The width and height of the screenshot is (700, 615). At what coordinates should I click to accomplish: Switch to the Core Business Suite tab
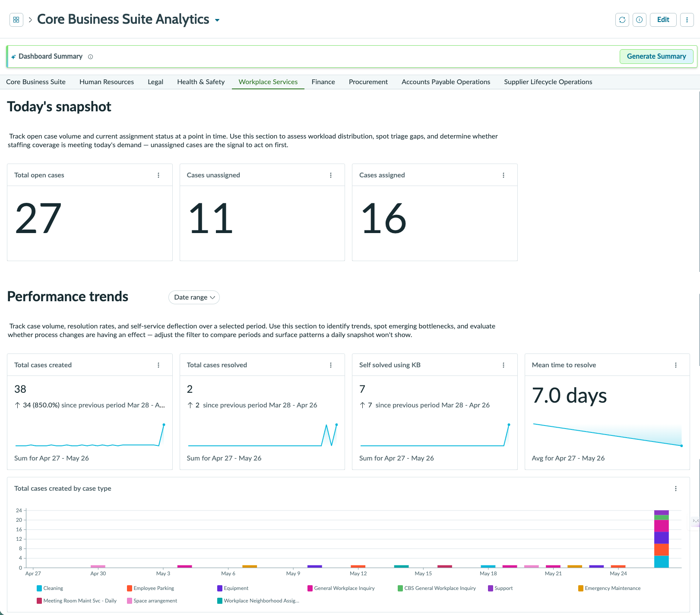(x=36, y=82)
